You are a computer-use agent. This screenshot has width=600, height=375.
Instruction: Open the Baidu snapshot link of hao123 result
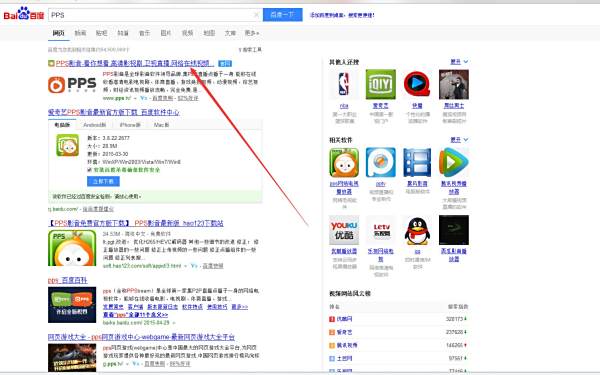(213, 266)
